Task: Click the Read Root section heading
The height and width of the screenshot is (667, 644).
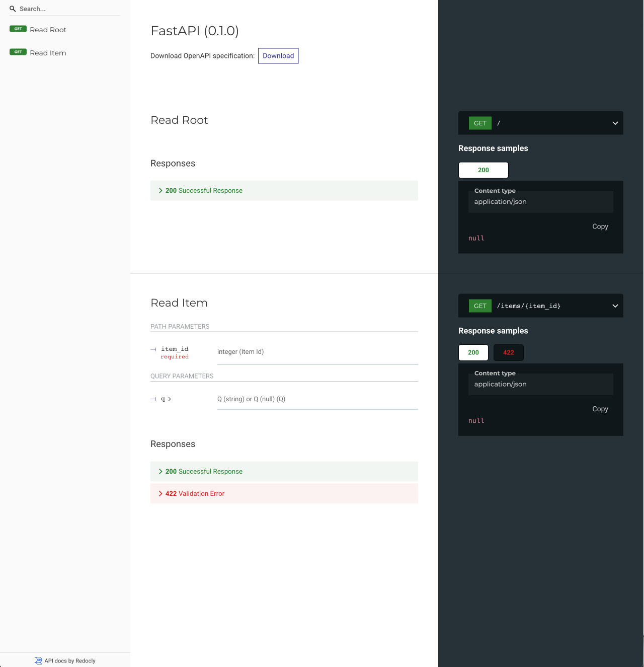Action: (x=179, y=120)
